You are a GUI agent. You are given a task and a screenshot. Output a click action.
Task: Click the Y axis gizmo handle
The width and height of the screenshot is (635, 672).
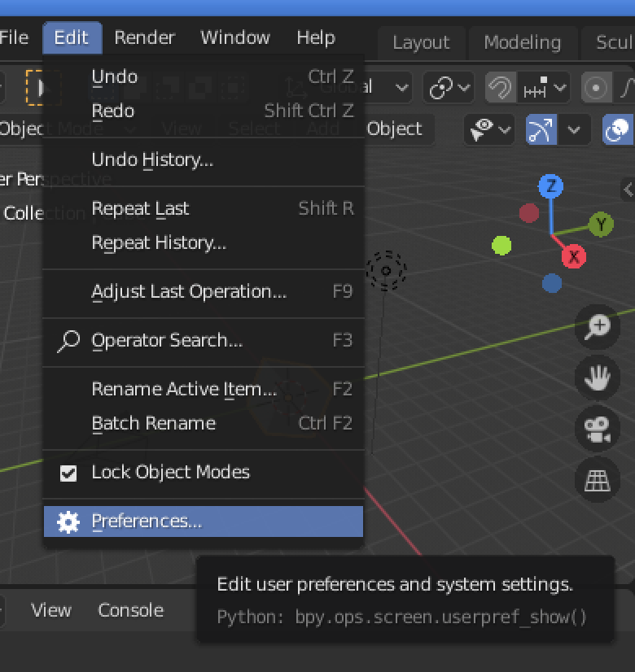point(601,225)
